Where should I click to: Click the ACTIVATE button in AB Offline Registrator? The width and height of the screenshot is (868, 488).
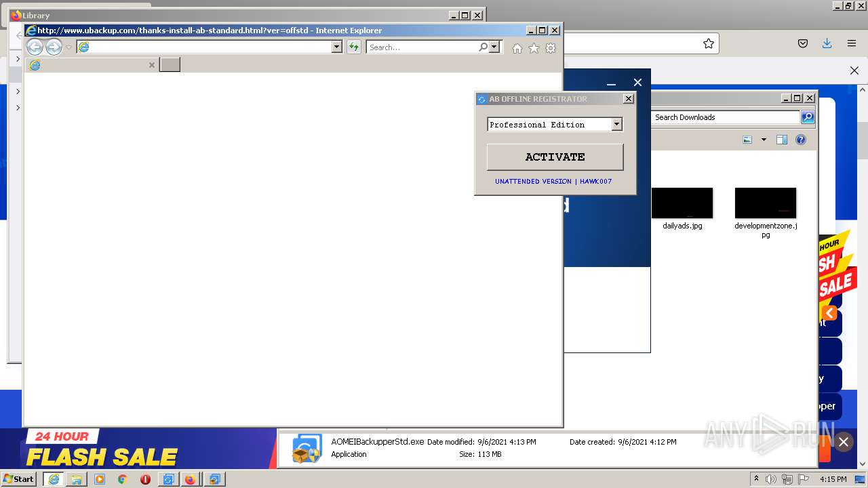tap(555, 157)
